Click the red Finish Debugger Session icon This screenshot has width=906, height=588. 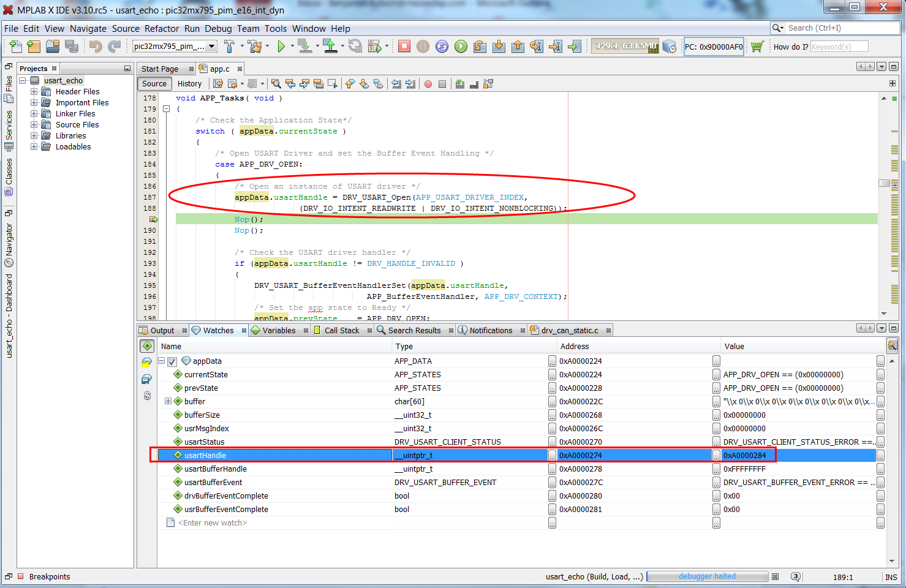click(404, 47)
